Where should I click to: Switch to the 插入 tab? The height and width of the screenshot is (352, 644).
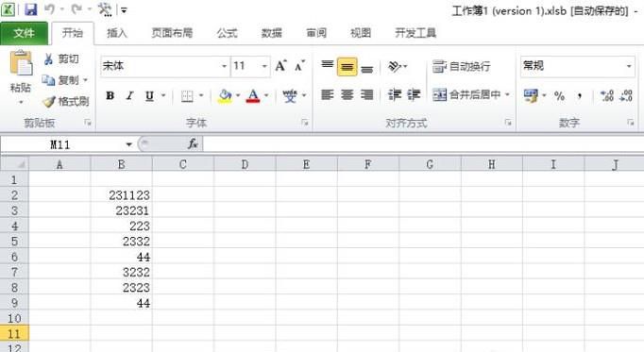pos(117,33)
